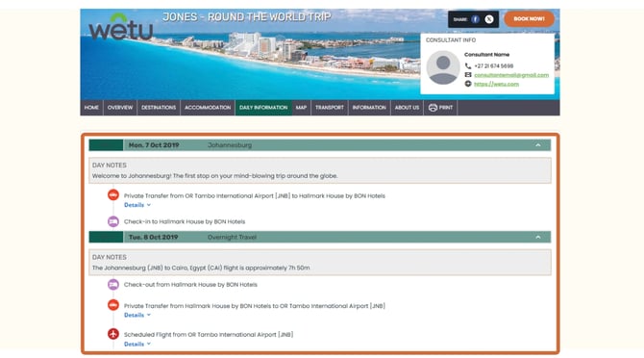Click the globe icon beside website link

click(x=468, y=84)
